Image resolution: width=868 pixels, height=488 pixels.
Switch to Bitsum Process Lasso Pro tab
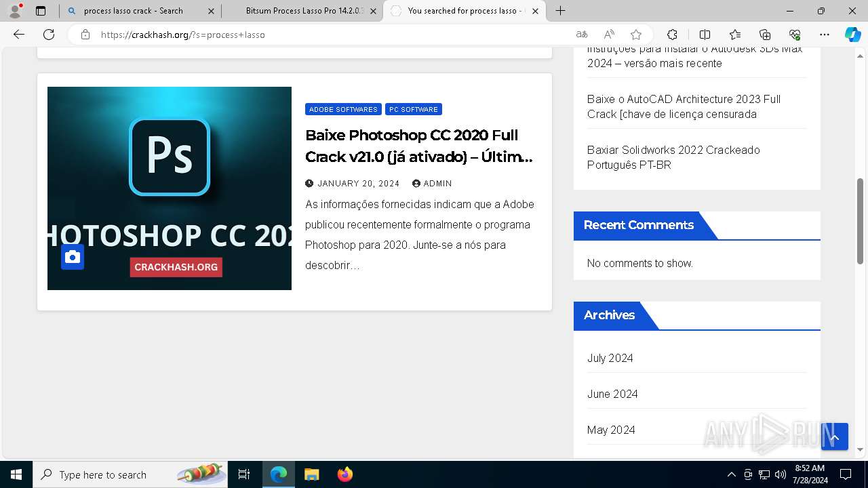point(302,11)
